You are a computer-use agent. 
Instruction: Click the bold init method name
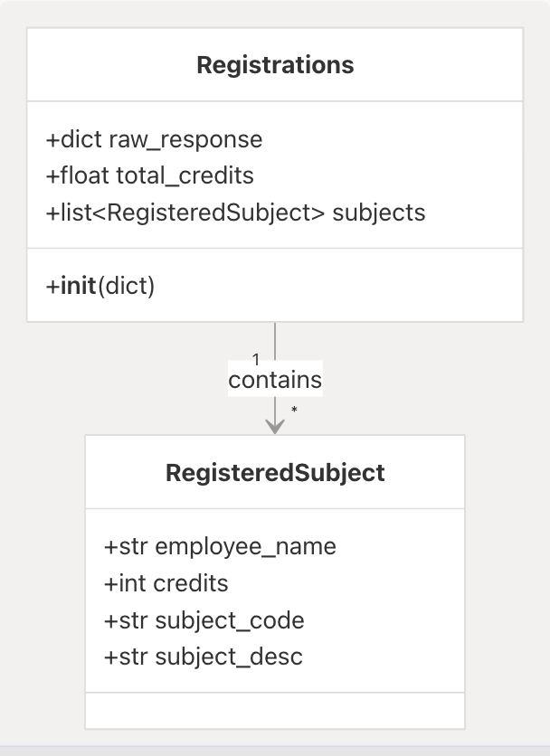(78, 287)
